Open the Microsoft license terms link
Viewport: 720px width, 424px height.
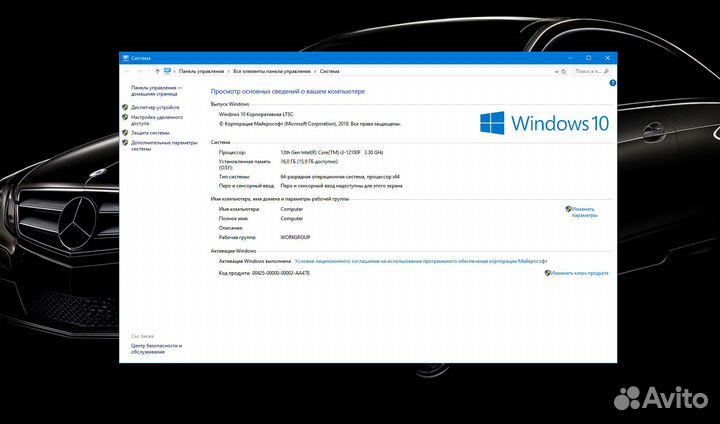click(x=421, y=261)
